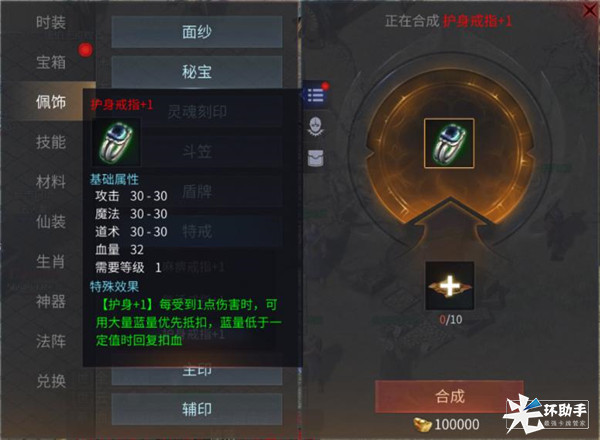Viewport: 600px width, 440px height.
Task: Open the 神器 tab
Action: pyautogui.click(x=51, y=301)
